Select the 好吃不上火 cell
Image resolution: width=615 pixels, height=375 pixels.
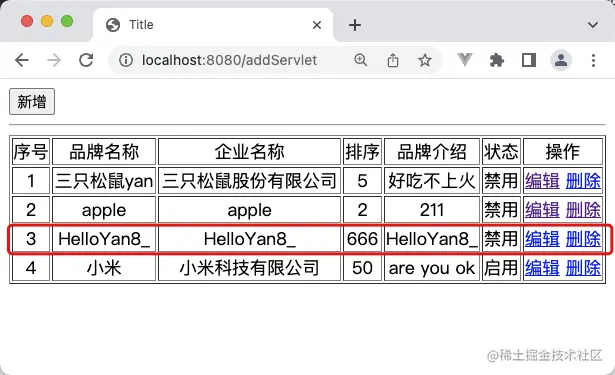(432, 181)
